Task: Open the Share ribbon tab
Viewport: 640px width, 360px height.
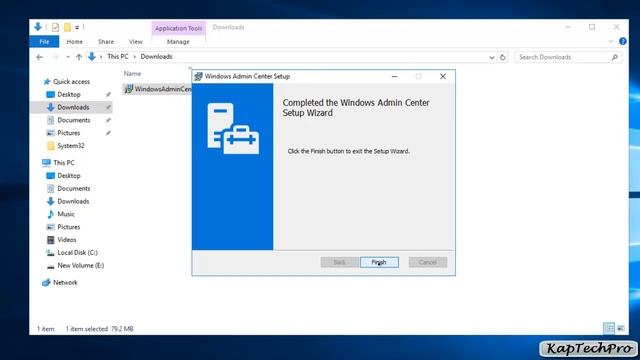Action: [106, 42]
